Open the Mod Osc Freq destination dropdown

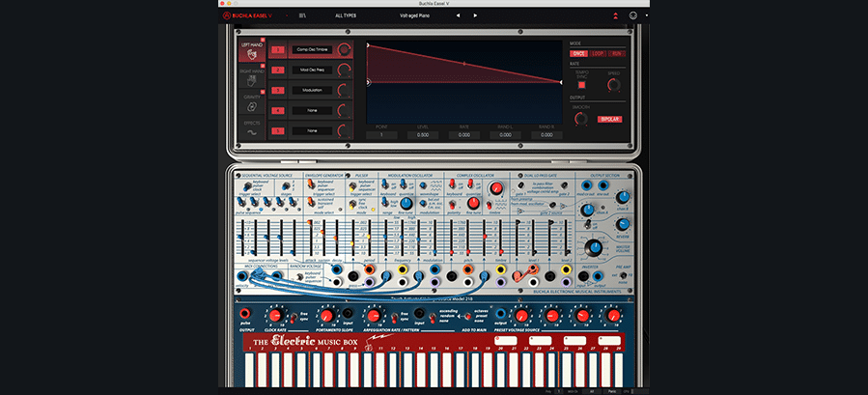(313, 70)
